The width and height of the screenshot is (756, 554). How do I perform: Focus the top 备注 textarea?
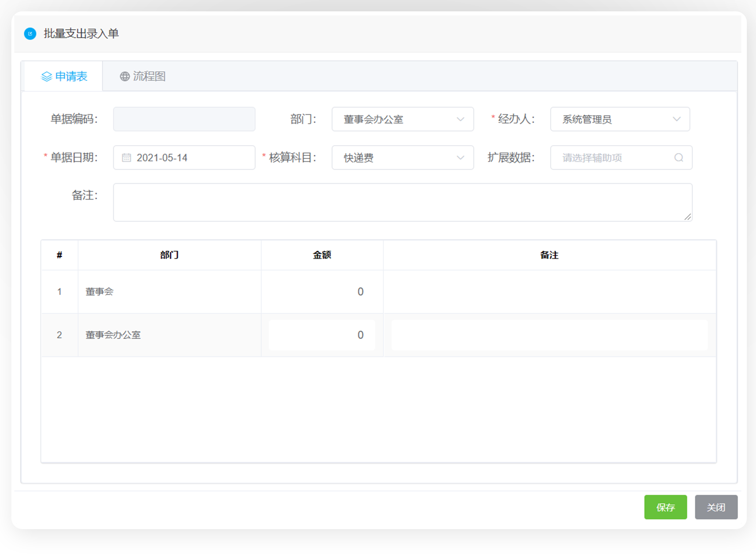coord(402,202)
